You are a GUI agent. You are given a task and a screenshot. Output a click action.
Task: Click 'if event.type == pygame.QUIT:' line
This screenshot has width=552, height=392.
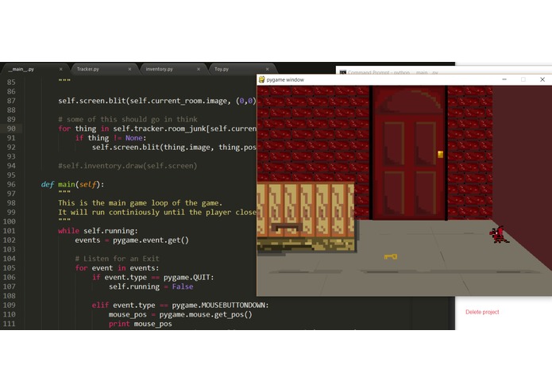click(x=152, y=278)
